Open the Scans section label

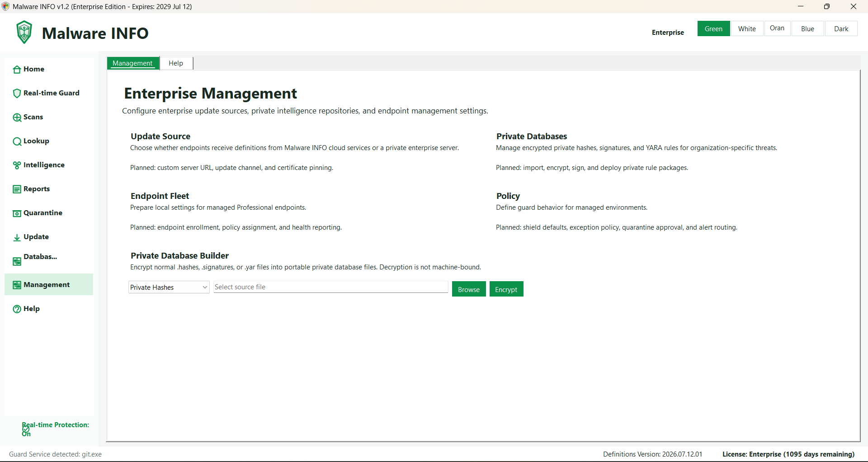[x=33, y=117]
